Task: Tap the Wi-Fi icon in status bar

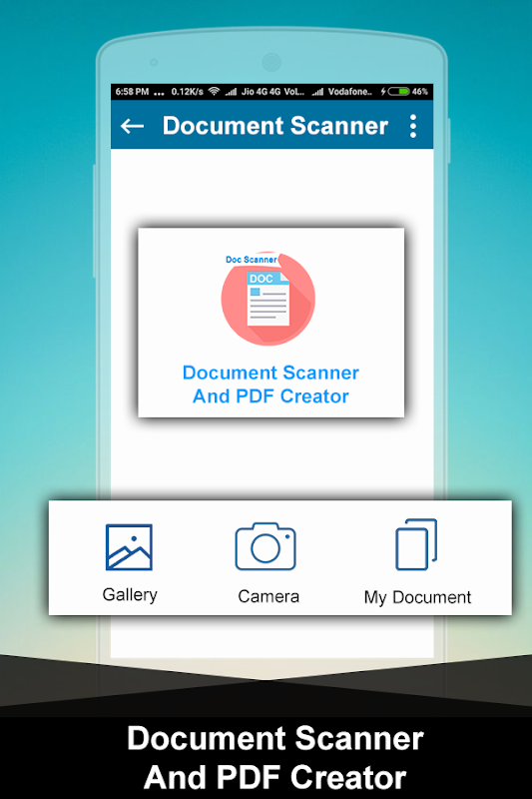Action: (215, 92)
